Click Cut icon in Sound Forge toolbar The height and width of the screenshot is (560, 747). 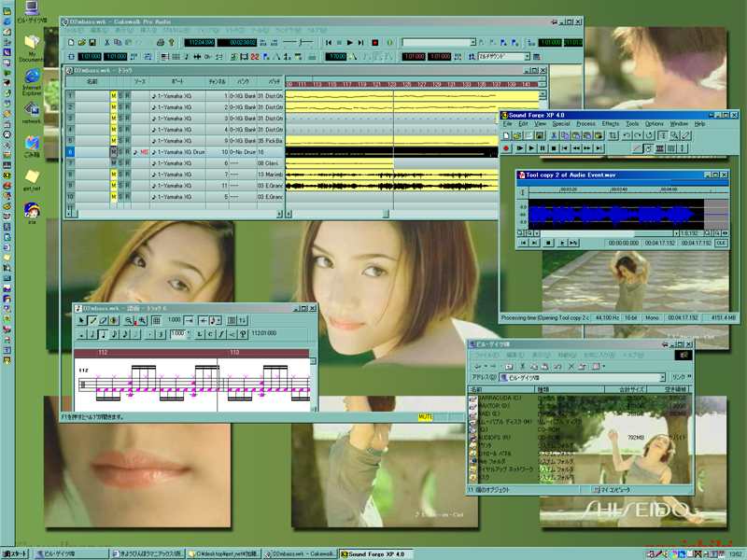click(554, 135)
